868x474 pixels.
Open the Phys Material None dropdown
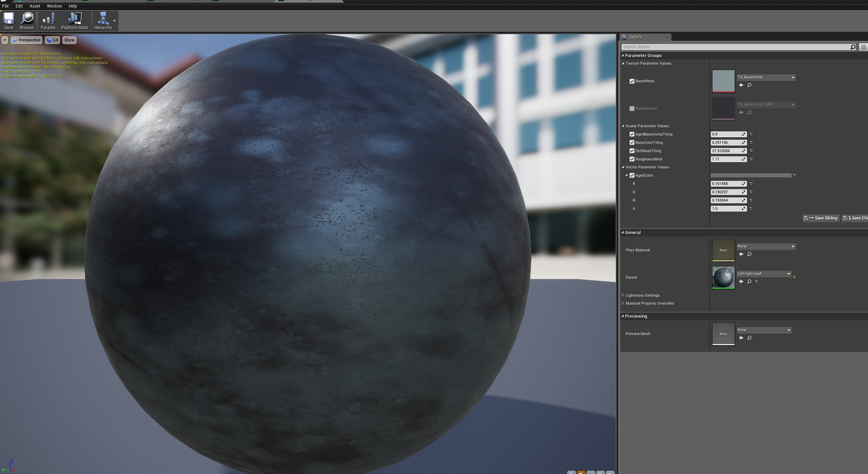pyautogui.click(x=766, y=246)
